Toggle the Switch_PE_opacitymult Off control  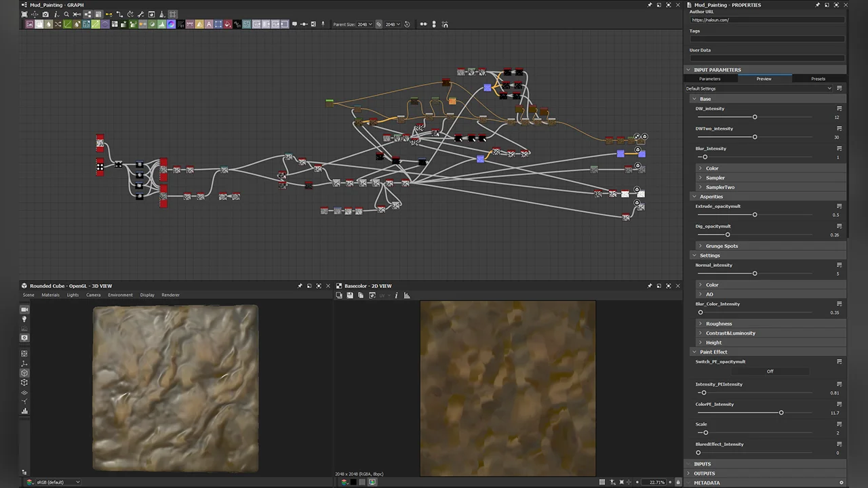coord(770,371)
